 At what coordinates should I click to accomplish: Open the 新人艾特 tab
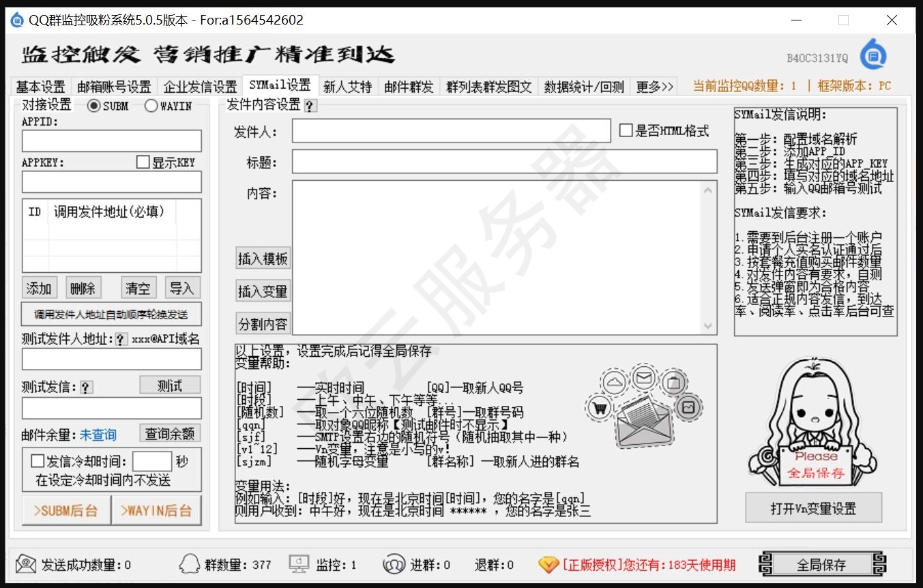(x=347, y=87)
